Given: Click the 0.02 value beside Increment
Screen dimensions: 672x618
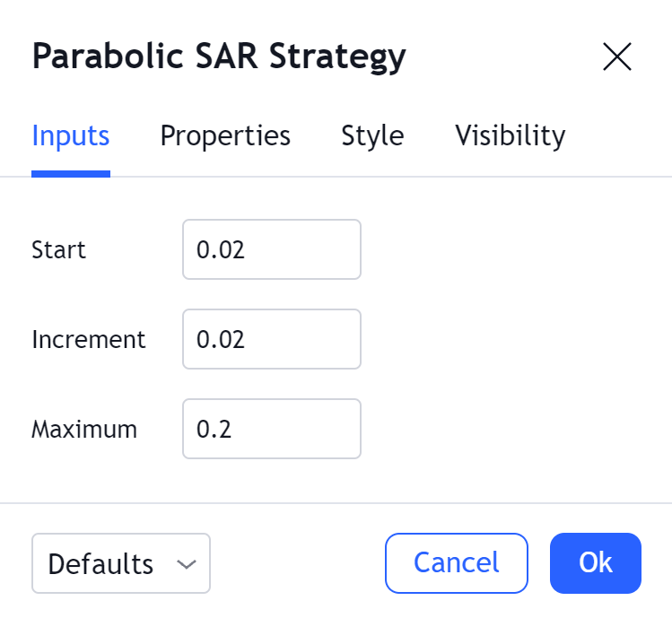Looking at the screenshot, I should pyautogui.click(x=221, y=339).
